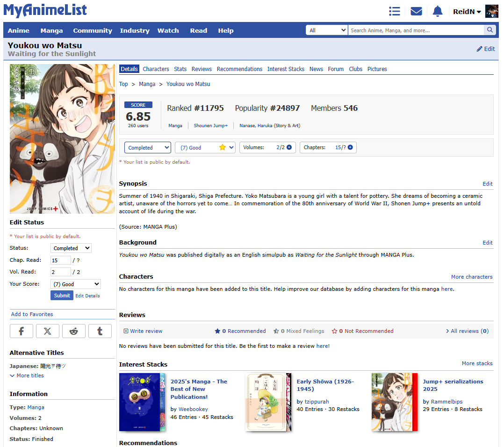Image resolution: width=504 pixels, height=447 pixels.
Task: Open the Shounen Jump+ serialization link
Action: coord(210,126)
